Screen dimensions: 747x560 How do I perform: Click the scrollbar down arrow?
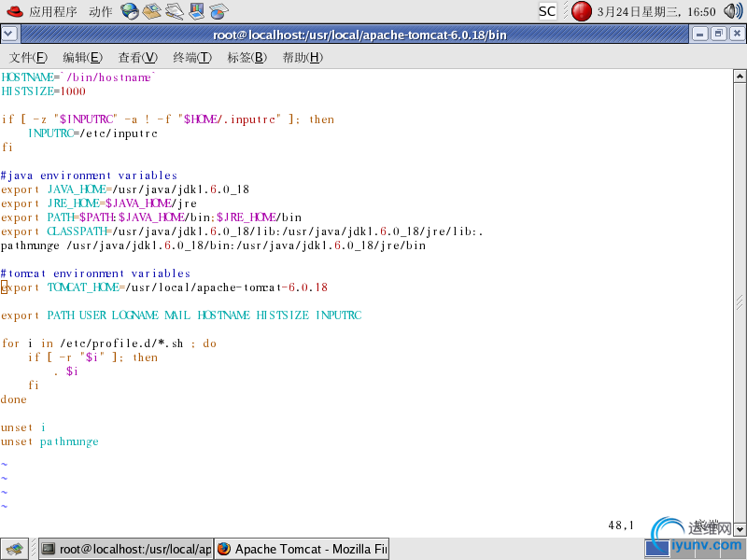coord(740,529)
